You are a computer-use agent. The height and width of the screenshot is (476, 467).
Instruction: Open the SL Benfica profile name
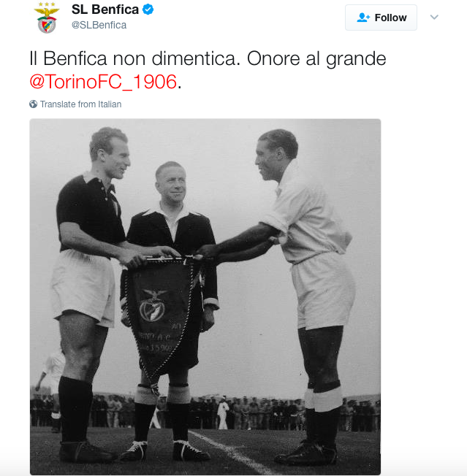tap(105, 9)
